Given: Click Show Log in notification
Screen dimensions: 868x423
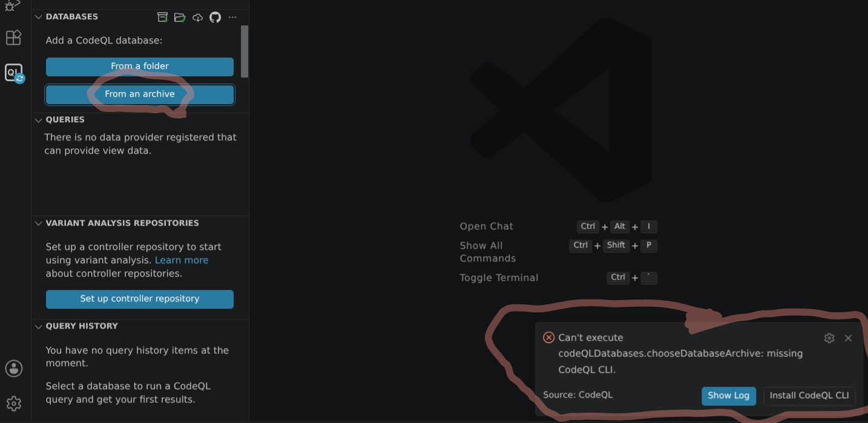Looking at the screenshot, I should point(729,396).
